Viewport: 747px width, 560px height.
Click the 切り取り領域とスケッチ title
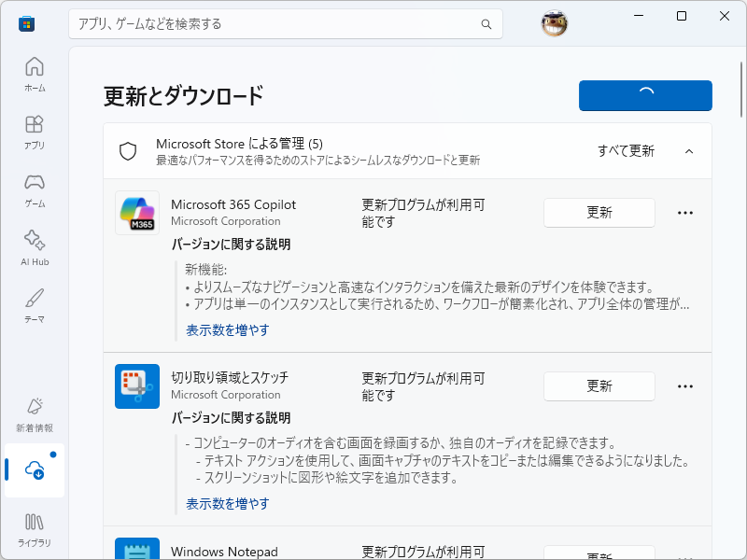[x=230, y=377]
